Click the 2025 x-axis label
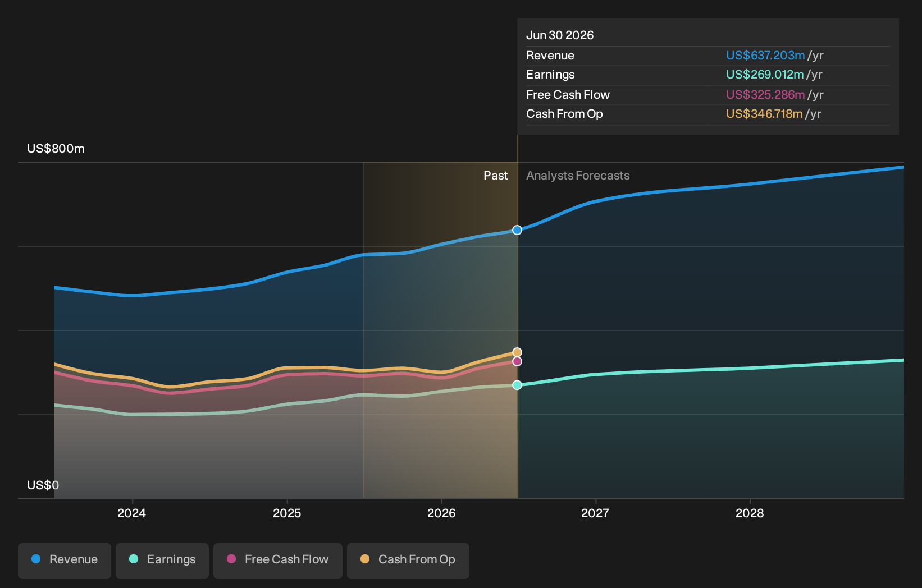The image size is (922, 588). [287, 513]
